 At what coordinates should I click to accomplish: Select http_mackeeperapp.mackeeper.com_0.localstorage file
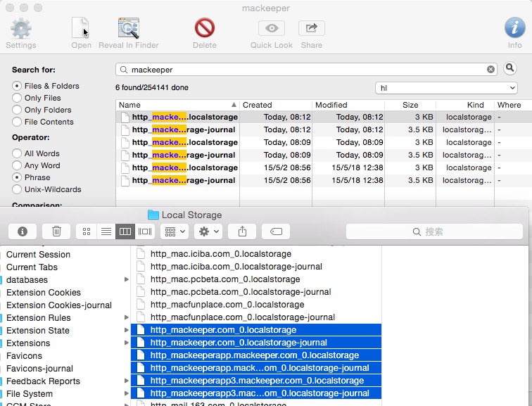[x=256, y=355]
